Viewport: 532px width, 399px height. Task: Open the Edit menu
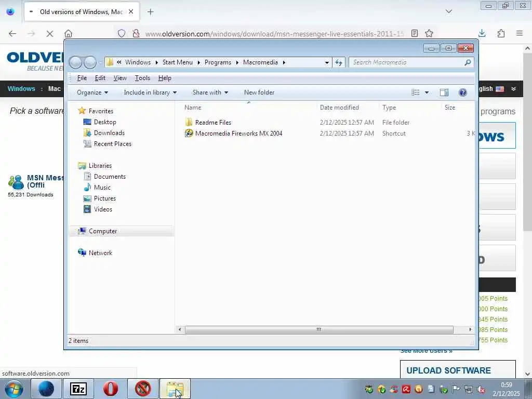[100, 78]
